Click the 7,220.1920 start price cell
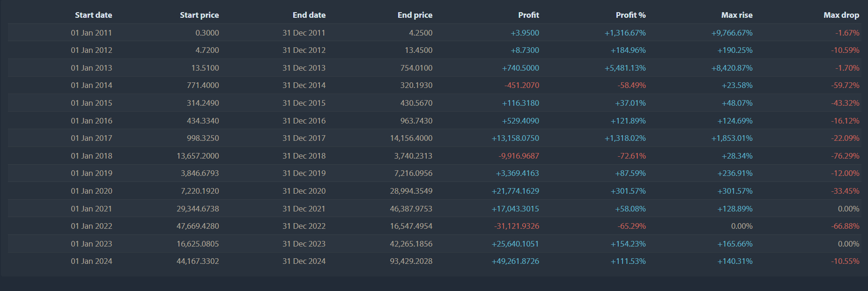 (200, 191)
